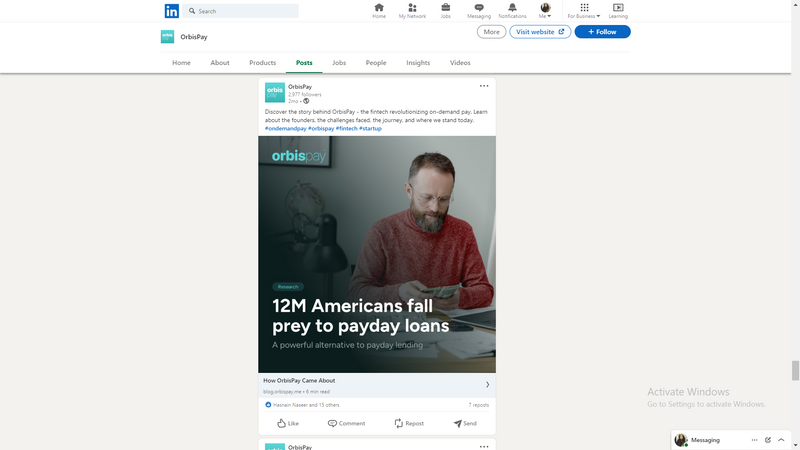Switch to the About tab
This screenshot has height=450, width=800.
tap(220, 63)
